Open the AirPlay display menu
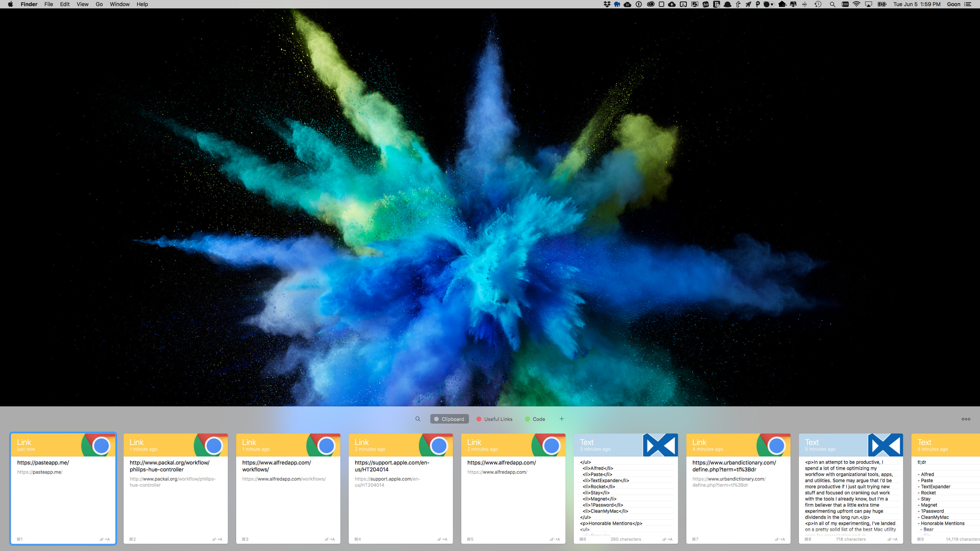 [x=869, y=4]
